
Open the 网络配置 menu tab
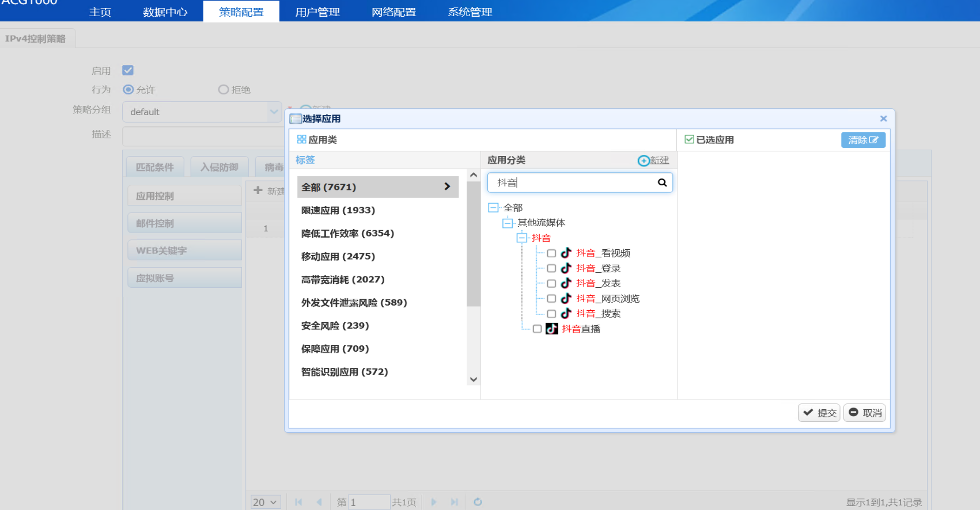pos(393,12)
